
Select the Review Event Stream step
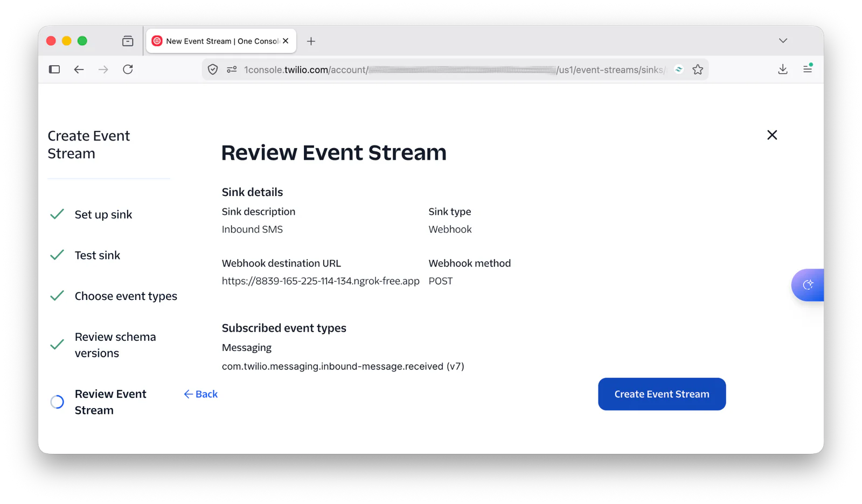click(110, 402)
